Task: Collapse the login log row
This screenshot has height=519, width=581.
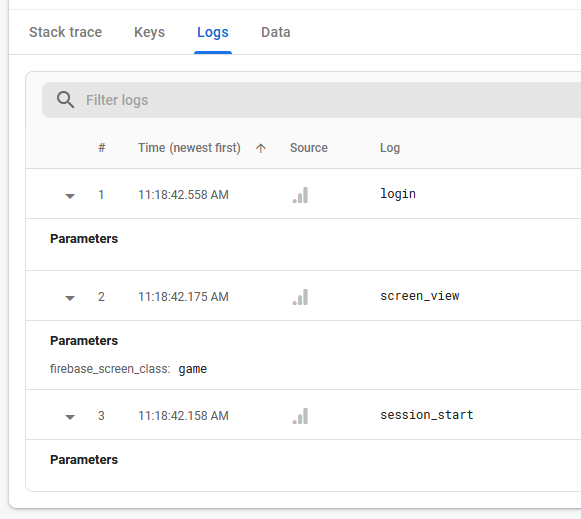Action: click(70, 196)
